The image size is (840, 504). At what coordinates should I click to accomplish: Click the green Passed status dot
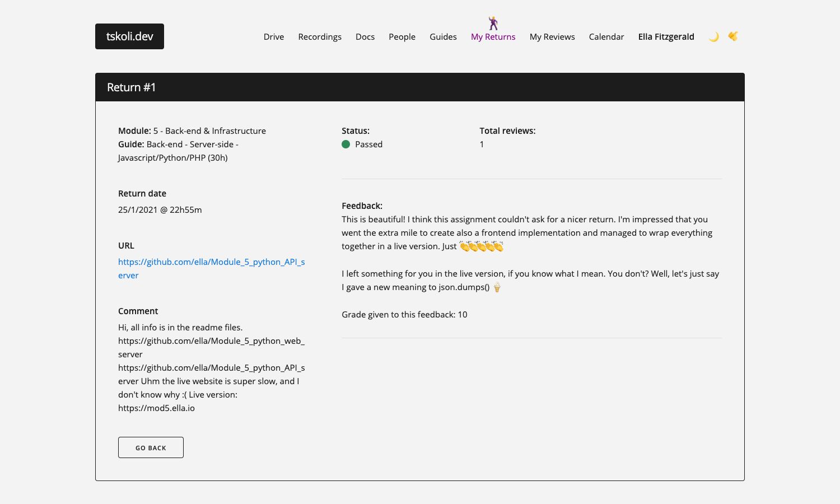point(346,144)
